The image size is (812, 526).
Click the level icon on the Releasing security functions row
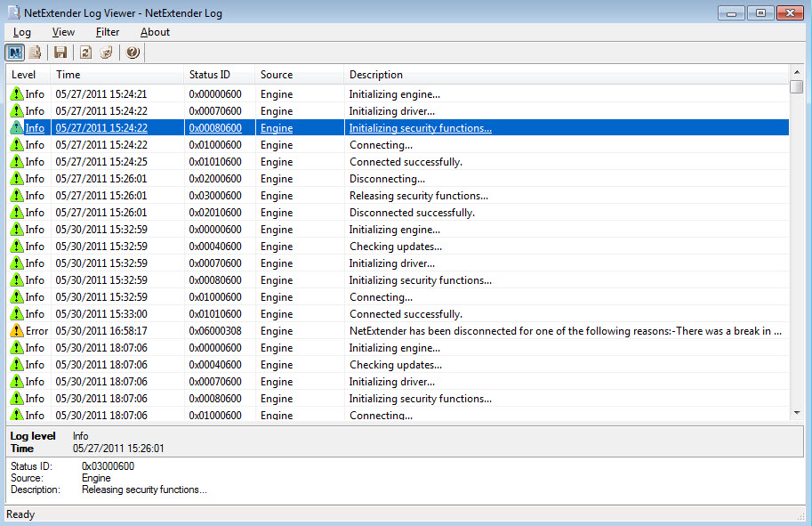click(x=17, y=196)
